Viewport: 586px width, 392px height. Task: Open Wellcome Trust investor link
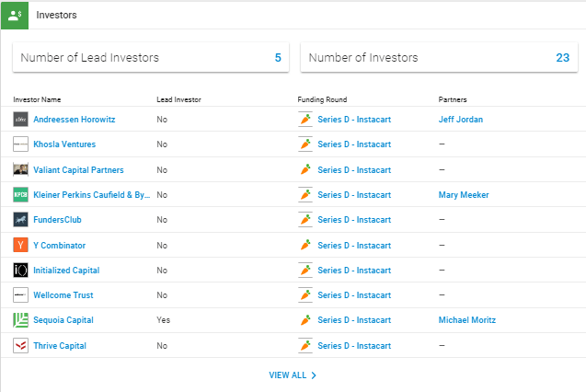coord(63,294)
